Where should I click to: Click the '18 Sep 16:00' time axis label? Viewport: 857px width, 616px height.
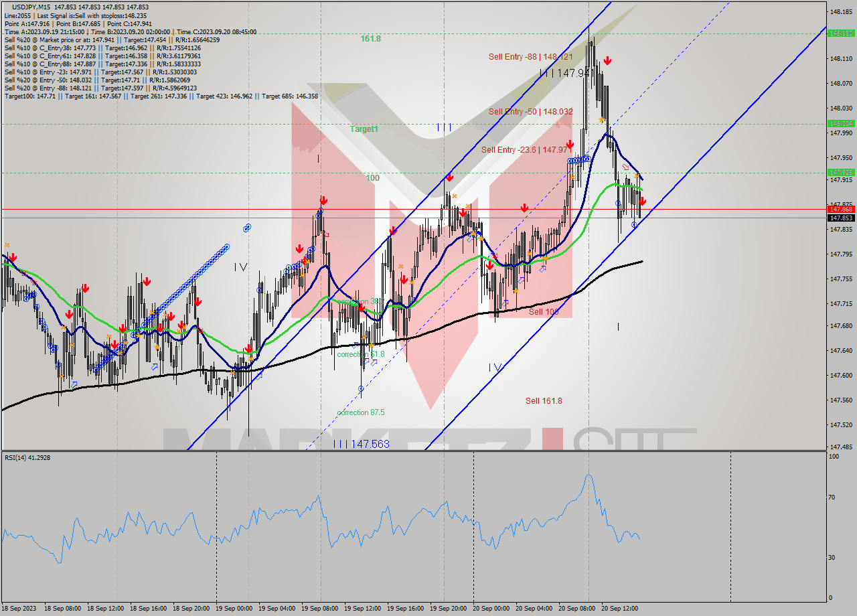coord(149,609)
